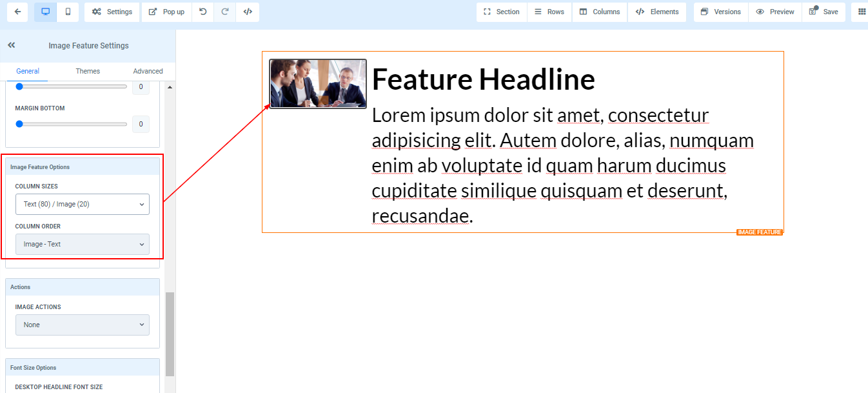Switch to the Themes tab
This screenshot has height=393, width=868.
88,71
